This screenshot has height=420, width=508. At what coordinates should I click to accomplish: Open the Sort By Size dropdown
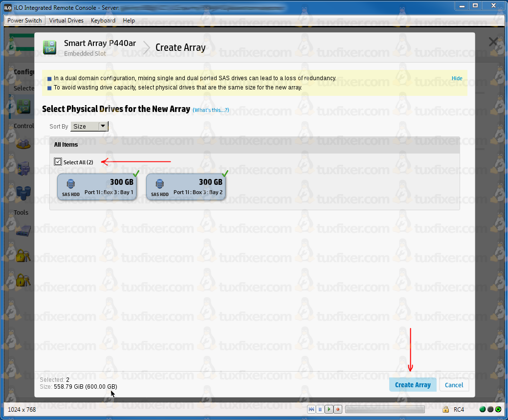[89, 126]
